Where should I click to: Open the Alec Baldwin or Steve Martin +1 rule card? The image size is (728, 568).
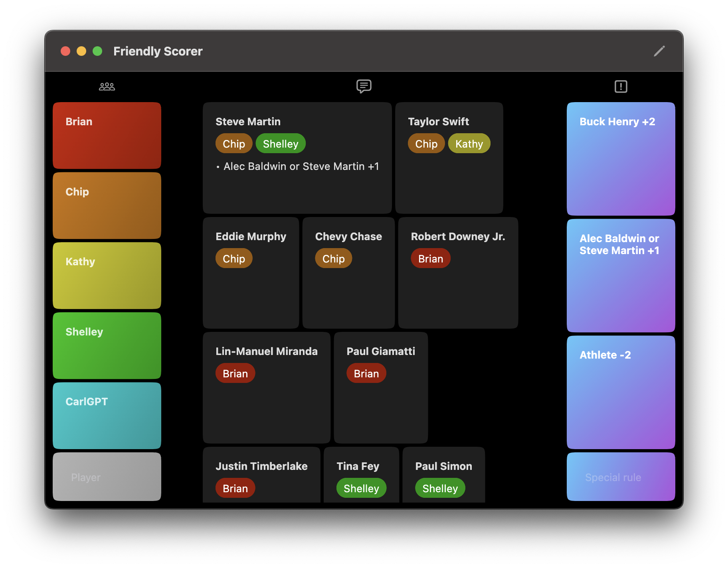(x=621, y=275)
